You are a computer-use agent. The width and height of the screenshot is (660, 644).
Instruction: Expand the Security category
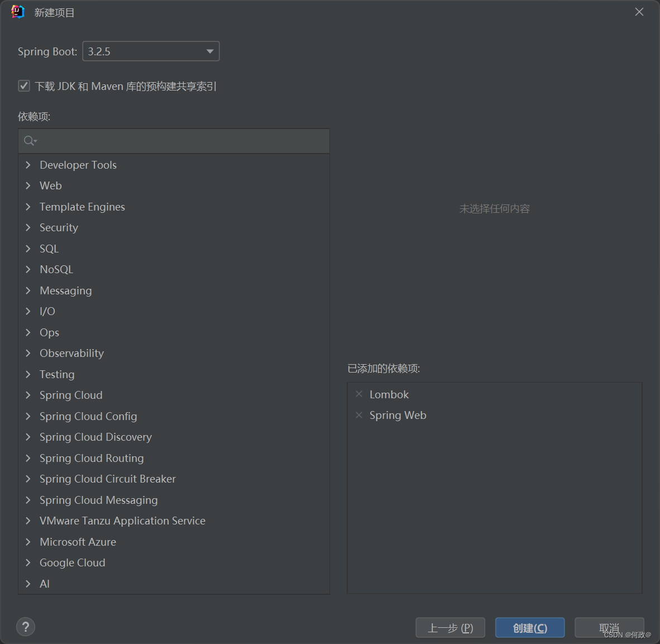pos(28,227)
